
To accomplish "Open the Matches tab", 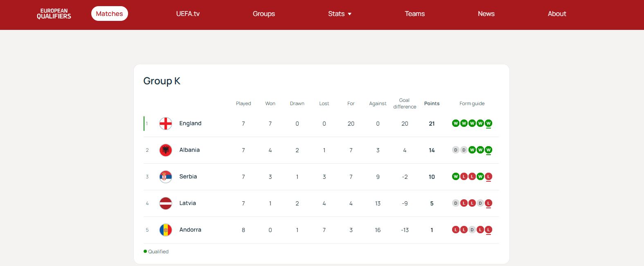I will point(109,14).
